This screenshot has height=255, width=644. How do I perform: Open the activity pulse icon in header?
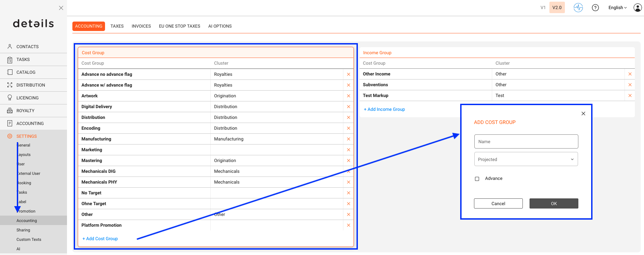click(578, 7)
